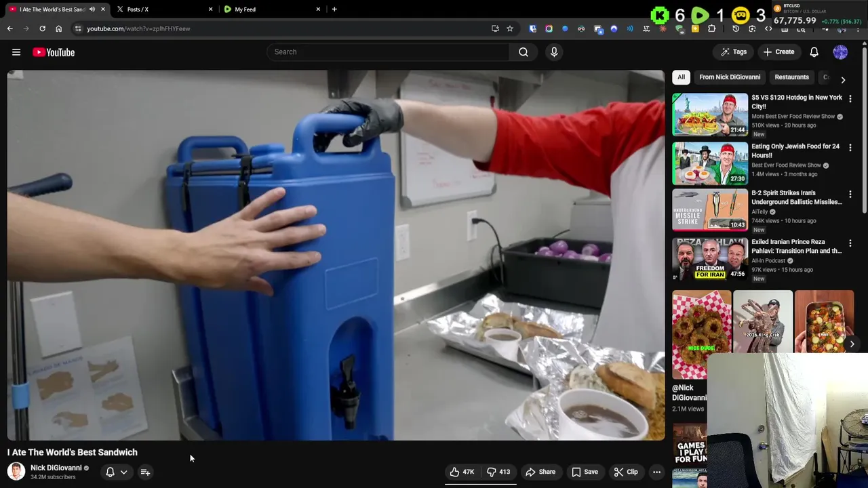Click the browser home button
The width and height of the screenshot is (868, 488).
(x=58, y=28)
